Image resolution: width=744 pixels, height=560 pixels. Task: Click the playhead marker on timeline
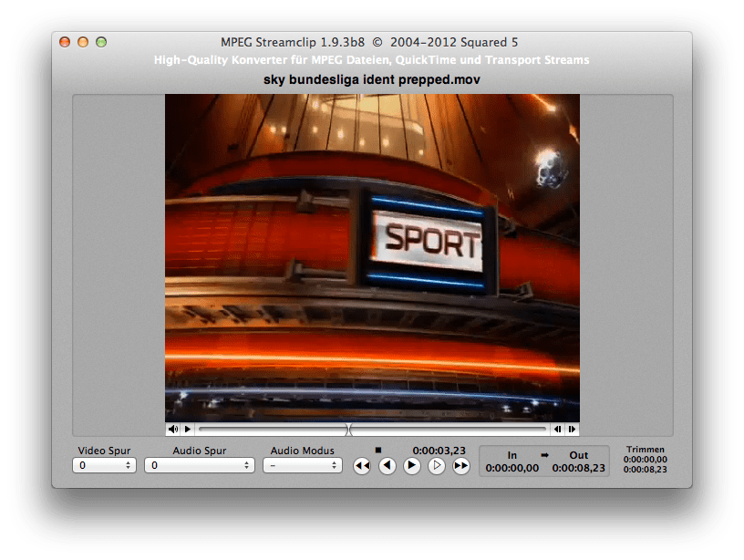pos(348,430)
